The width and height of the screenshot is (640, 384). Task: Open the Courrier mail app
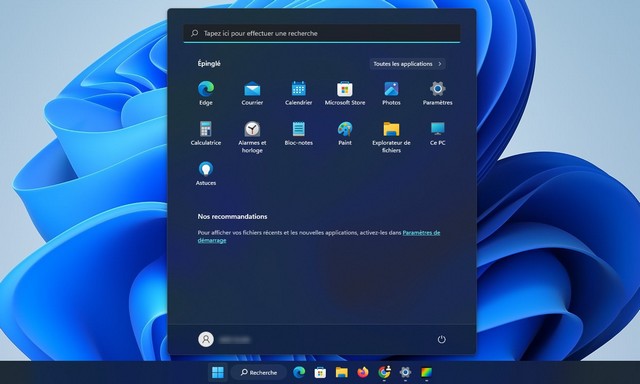pos(252,93)
